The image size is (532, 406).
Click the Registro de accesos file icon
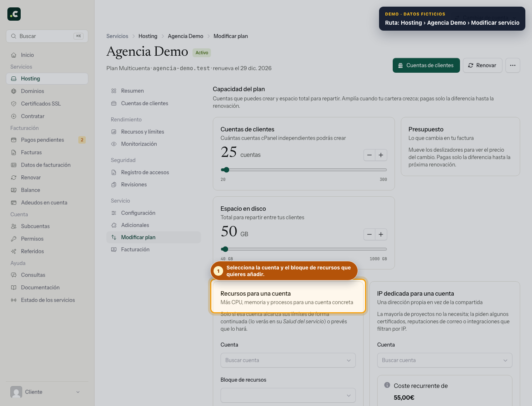click(114, 172)
